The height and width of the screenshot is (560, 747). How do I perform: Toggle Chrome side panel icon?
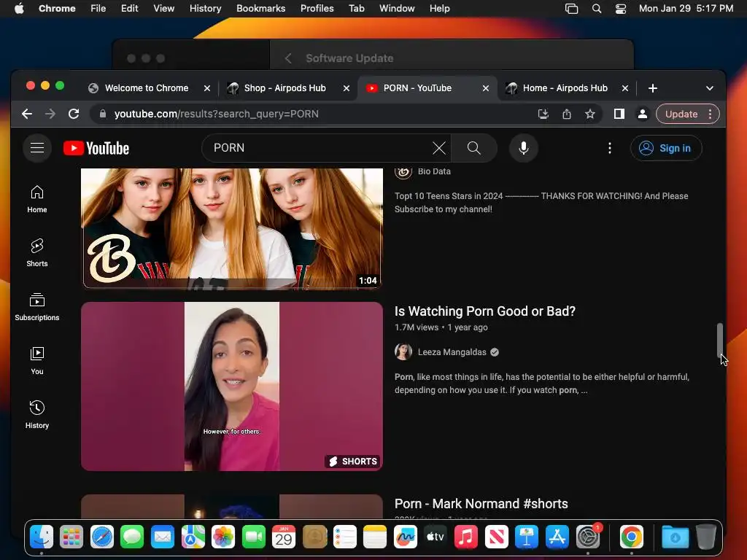[x=619, y=114]
